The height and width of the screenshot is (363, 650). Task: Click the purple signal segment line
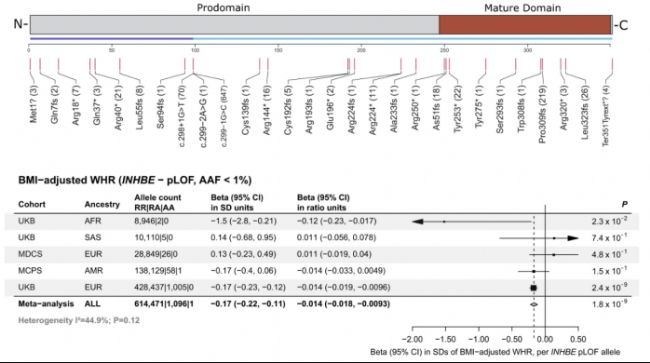point(112,39)
